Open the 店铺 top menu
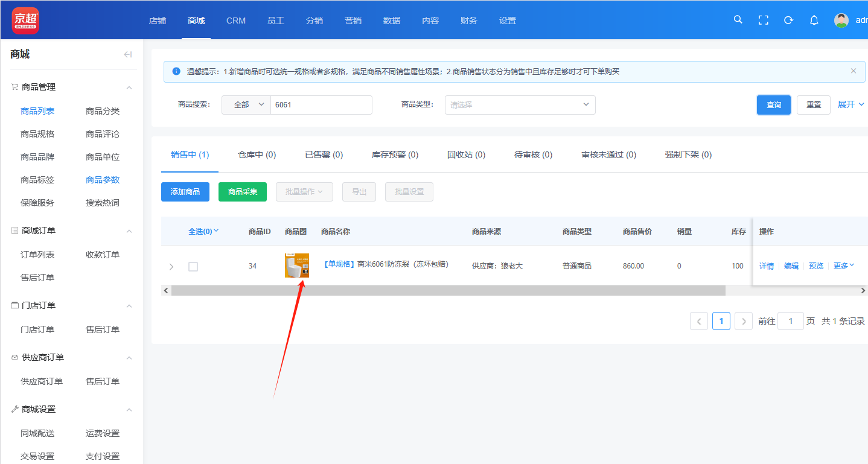Viewport: 868px width, 464px height. pyautogui.click(x=158, y=21)
